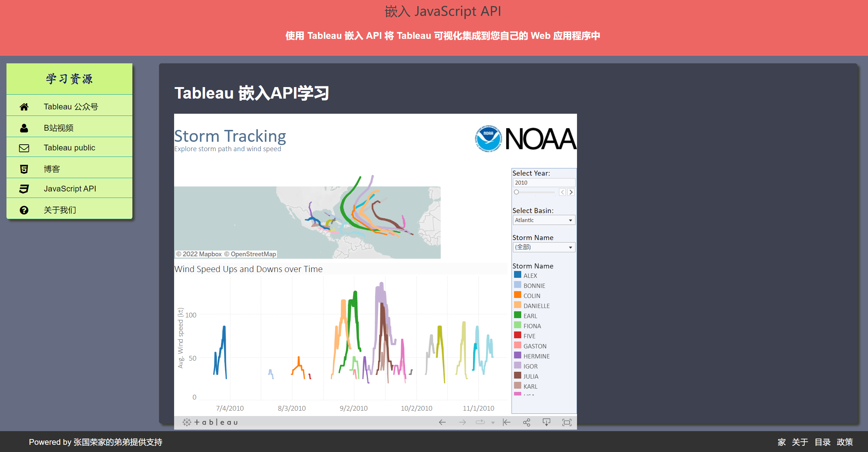Click the 2010 year input field

point(544,182)
